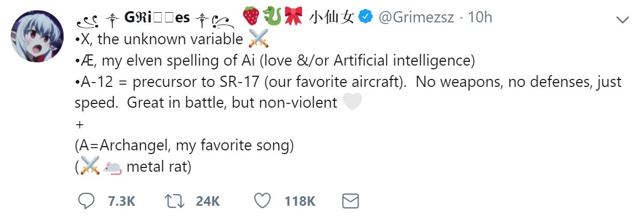Click the crossed swords emoji after 'unknown variable'
Screen dimensions: 644x217
pos(258,39)
